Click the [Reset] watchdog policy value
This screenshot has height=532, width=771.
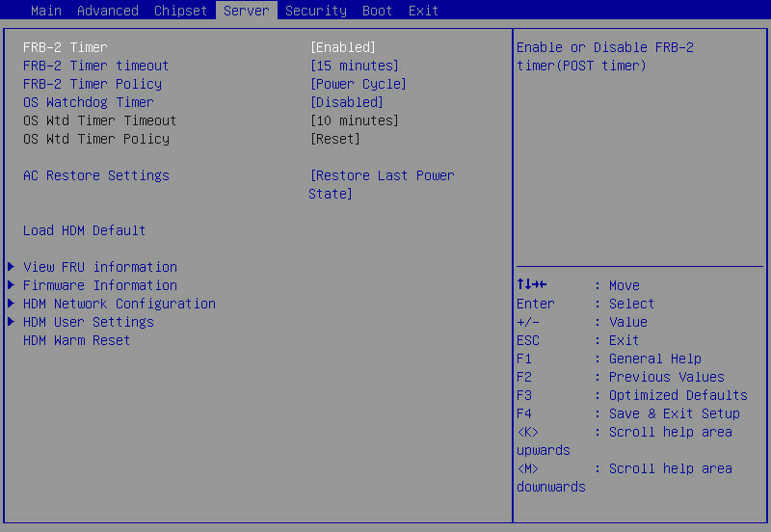[334, 139]
